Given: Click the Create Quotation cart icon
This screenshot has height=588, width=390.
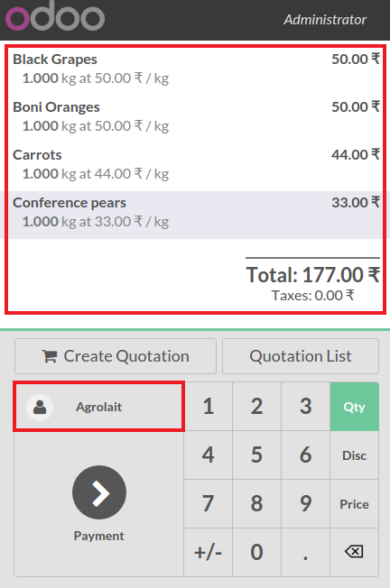Looking at the screenshot, I should 49,356.
